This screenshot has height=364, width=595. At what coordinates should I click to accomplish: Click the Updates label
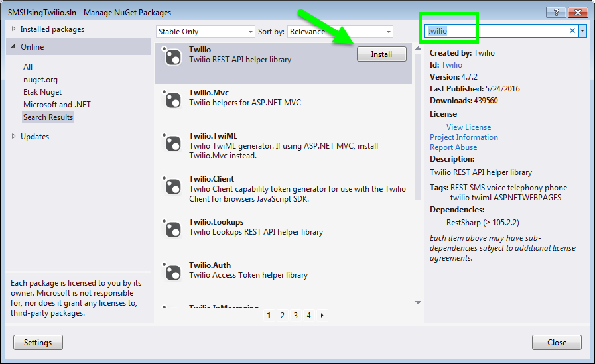tap(35, 137)
